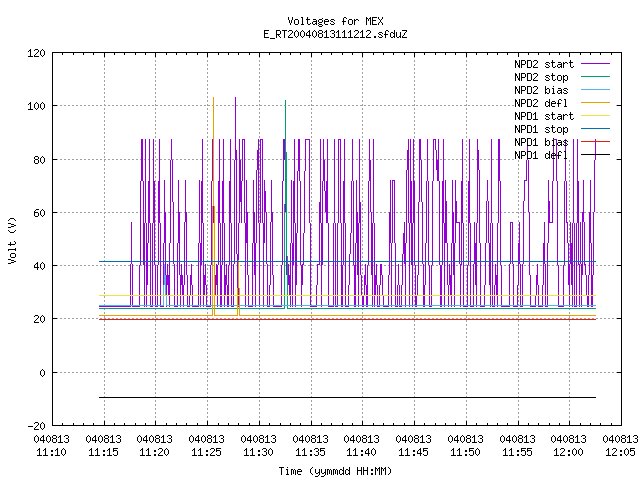640x480 pixels.
Task: Click the tall green NPD2 stop spike near 11:32
Action: pos(286,204)
